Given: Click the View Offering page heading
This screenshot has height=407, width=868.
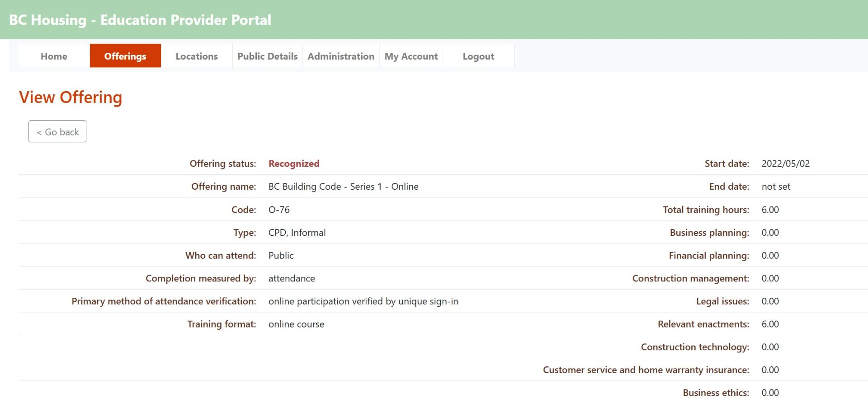Looking at the screenshot, I should coord(71,97).
